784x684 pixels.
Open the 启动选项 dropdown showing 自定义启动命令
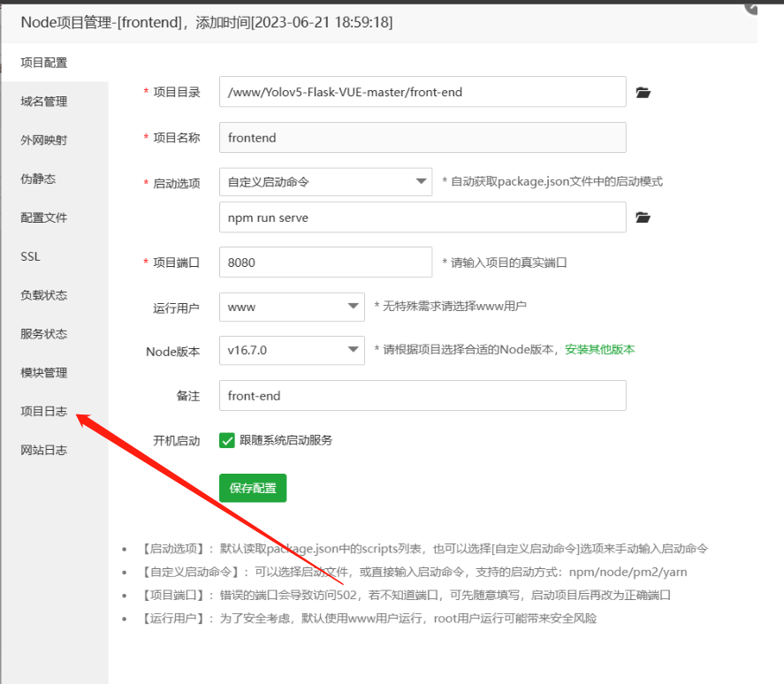point(325,182)
